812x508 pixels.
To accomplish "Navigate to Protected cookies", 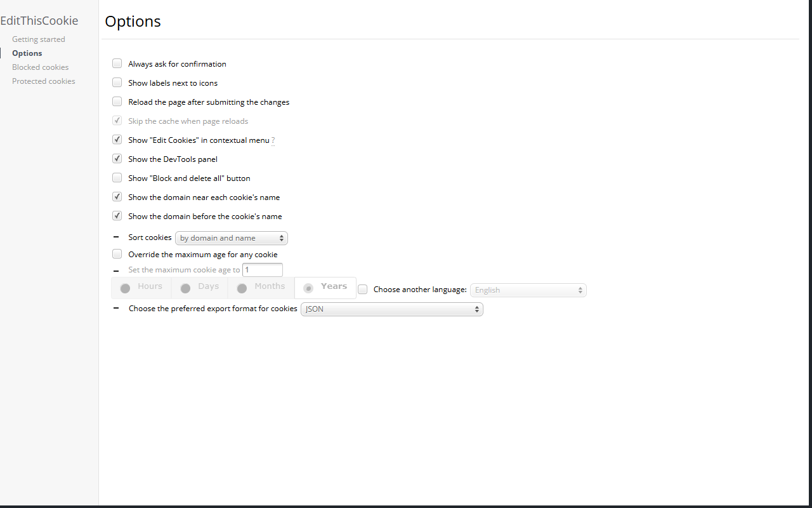I will (43, 81).
